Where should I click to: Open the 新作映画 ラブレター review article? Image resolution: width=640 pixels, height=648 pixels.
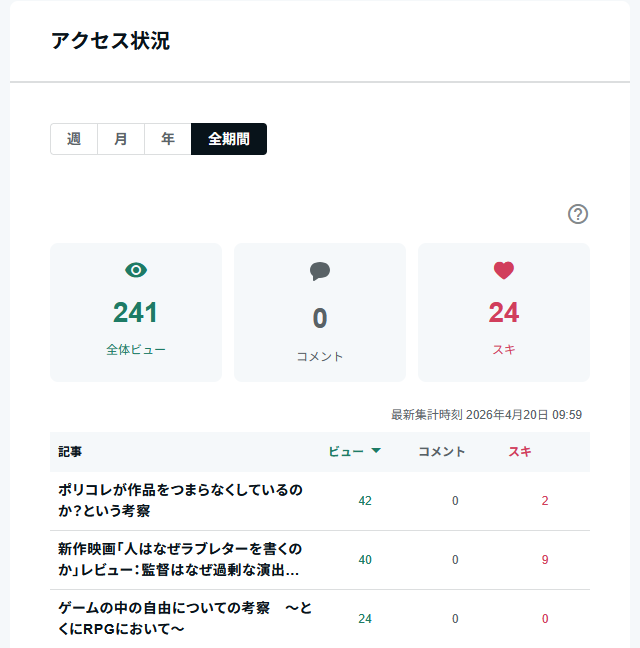point(180,560)
